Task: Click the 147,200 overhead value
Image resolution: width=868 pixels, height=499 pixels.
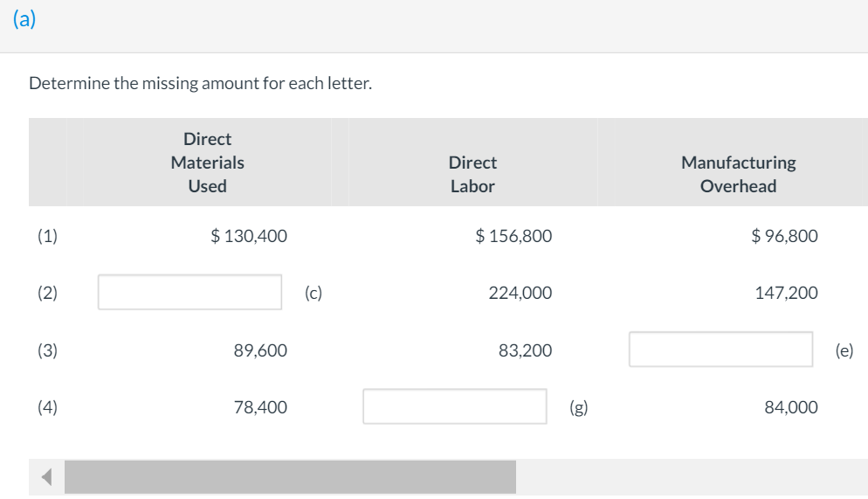Action: click(x=786, y=294)
